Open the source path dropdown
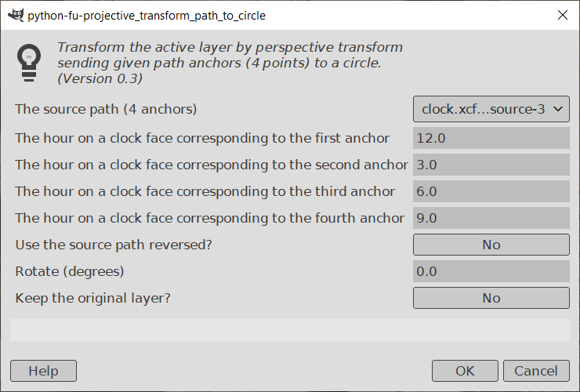 (491, 109)
